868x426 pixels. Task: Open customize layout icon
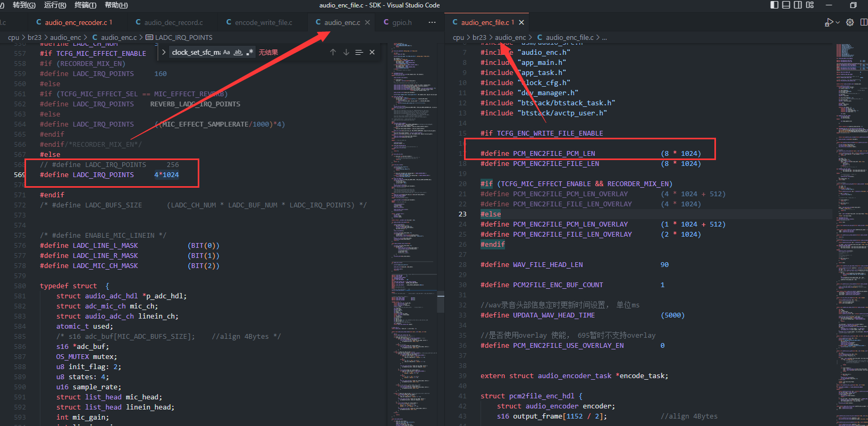tap(810, 5)
